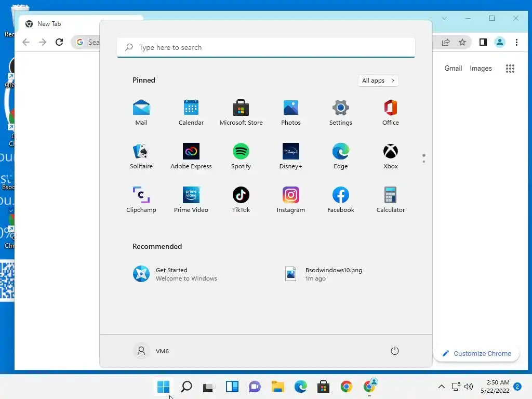Open taskbar Search magnifier
532x399 pixels.
(187, 387)
